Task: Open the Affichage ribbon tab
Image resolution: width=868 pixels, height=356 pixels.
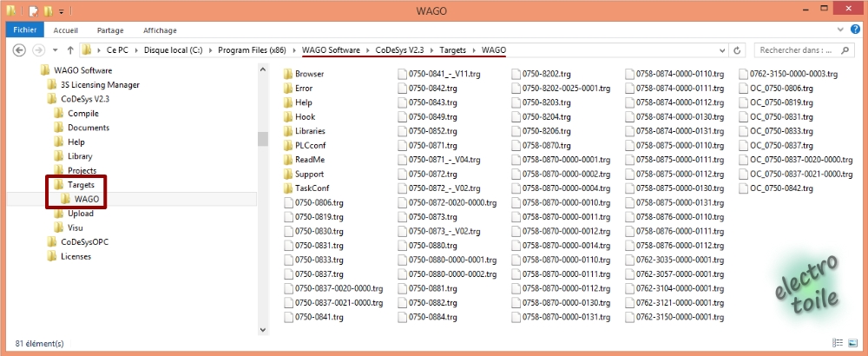Action: [x=160, y=30]
